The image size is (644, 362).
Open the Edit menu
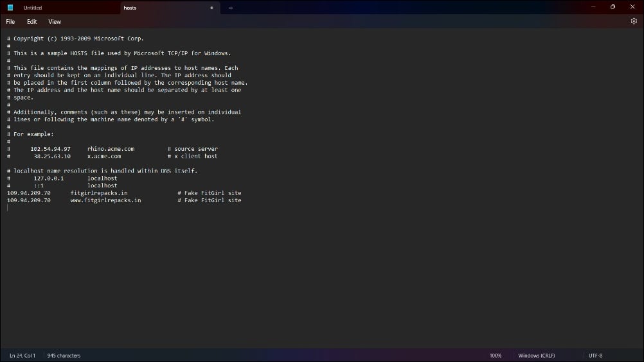click(32, 22)
